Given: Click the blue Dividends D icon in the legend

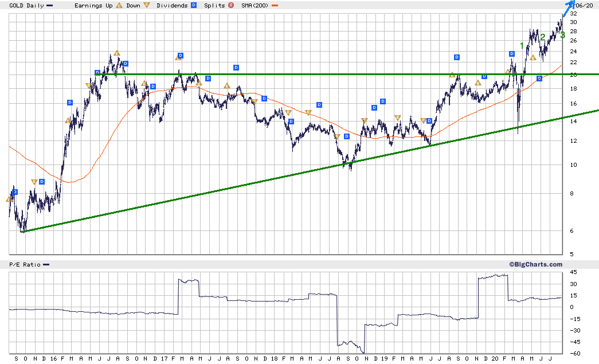Looking at the screenshot, I should click(x=194, y=5).
